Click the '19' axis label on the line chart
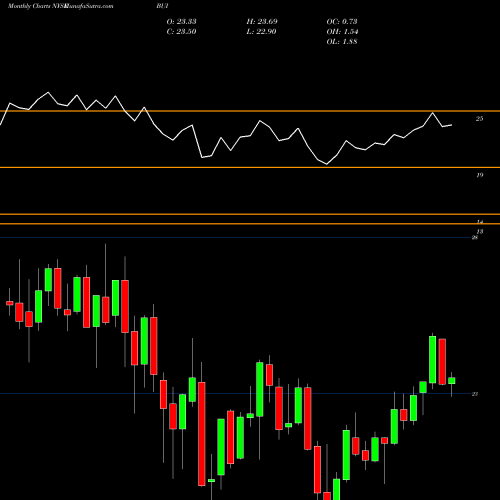 pyautogui.click(x=479, y=175)
